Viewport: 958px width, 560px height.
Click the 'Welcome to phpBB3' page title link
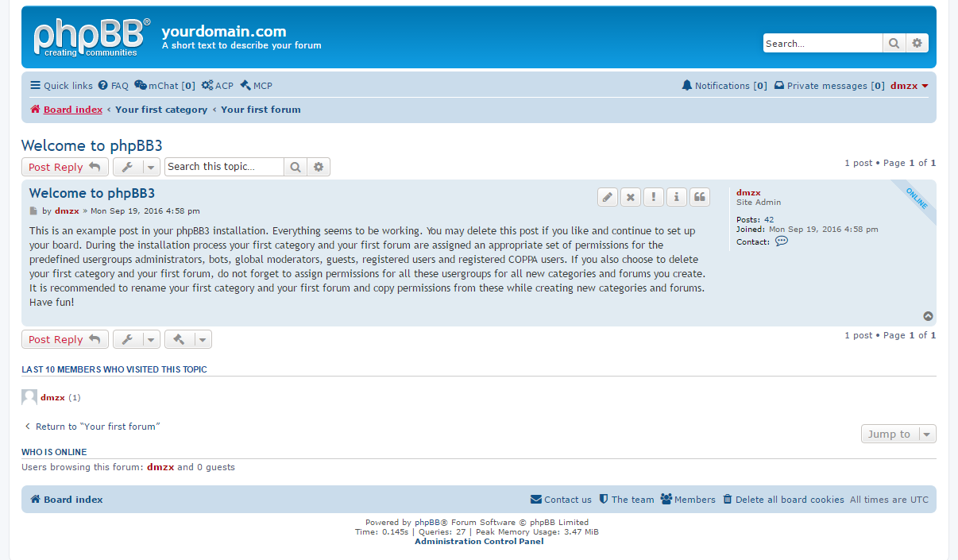point(92,145)
